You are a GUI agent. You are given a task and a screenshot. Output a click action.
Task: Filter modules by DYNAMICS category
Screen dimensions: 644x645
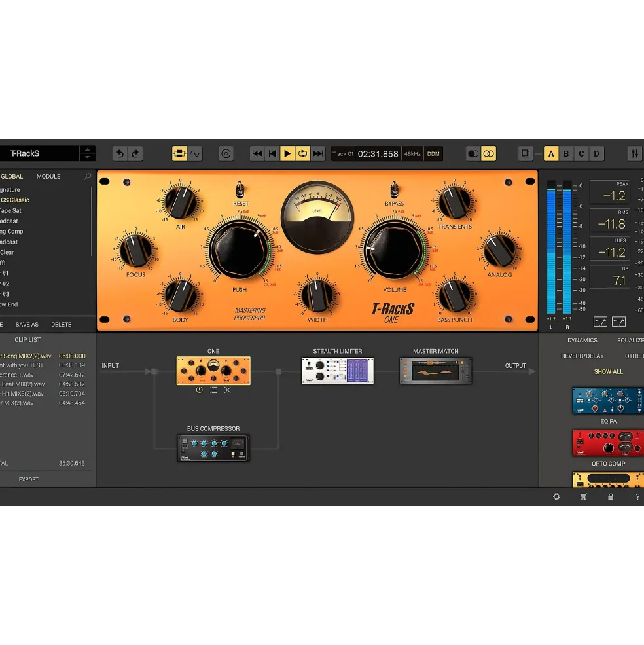pyautogui.click(x=582, y=341)
